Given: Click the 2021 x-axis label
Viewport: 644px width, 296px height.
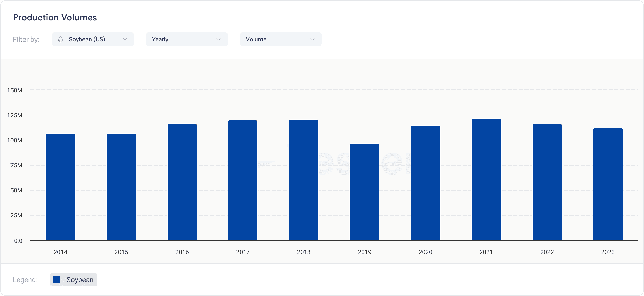Looking at the screenshot, I should pos(486,252).
